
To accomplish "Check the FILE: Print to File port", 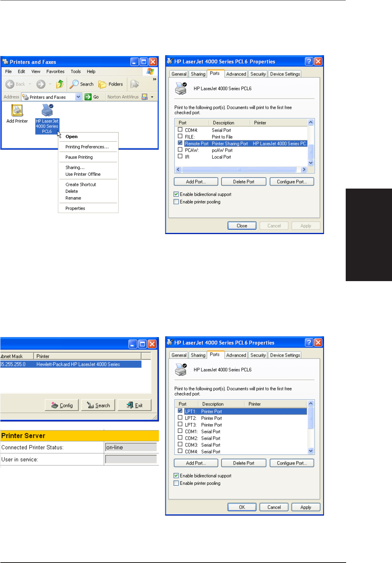I will (180, 136).
